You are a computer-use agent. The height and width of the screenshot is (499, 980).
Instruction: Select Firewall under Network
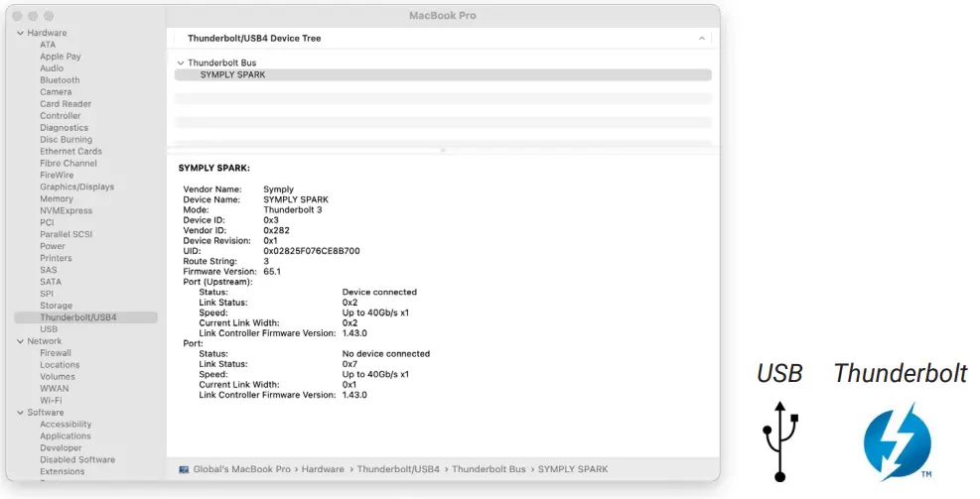point(56,353)
